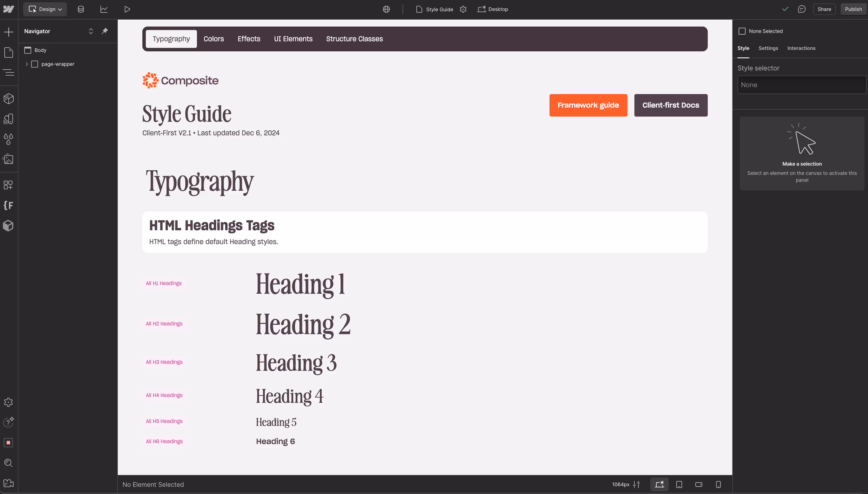
Task: Open the Desktop breakpoint dropdown
Action: tap(493, 9)
